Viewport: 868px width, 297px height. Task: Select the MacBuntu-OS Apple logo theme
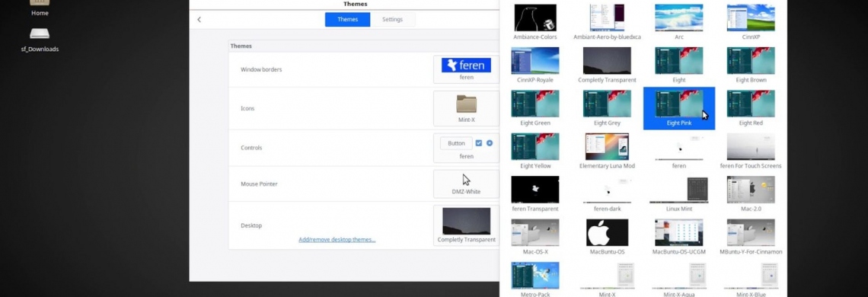pos(607,237)
